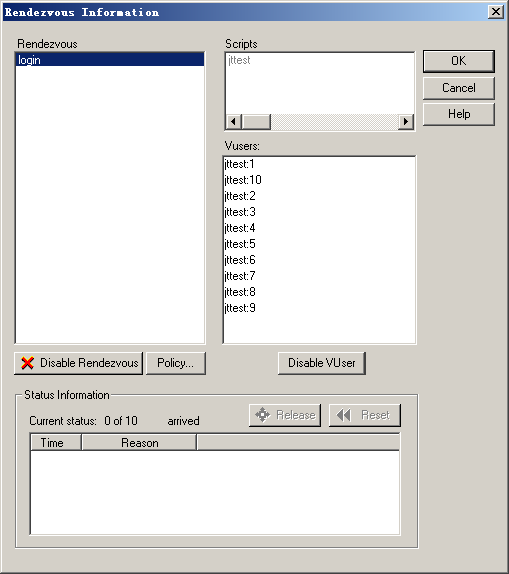The height and width of the screenshot is (574, 509).
Task: Select Vuser jttest:10
Action: click(243, 180)
